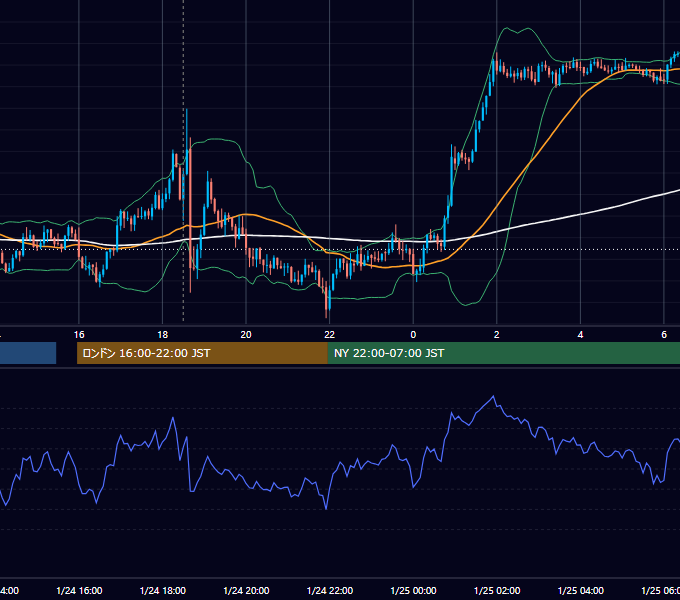
Task: Click the 1/25 04:00 date label
Action: pyautogui.click(x=581, y=591)
